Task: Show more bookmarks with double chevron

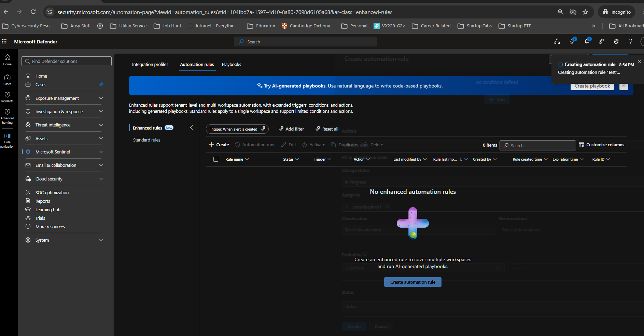Action: (594, 26)
